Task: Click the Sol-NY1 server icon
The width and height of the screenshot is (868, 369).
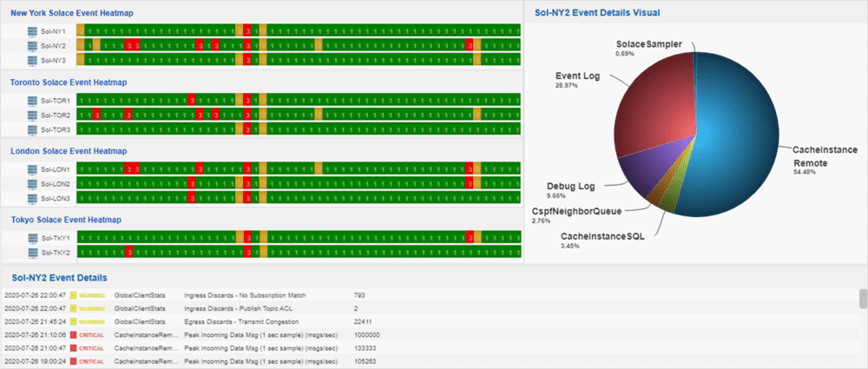Action: tap(31, 31)
